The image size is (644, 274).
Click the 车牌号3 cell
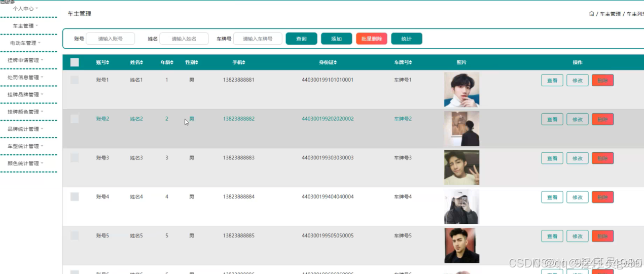click(403, 158)
